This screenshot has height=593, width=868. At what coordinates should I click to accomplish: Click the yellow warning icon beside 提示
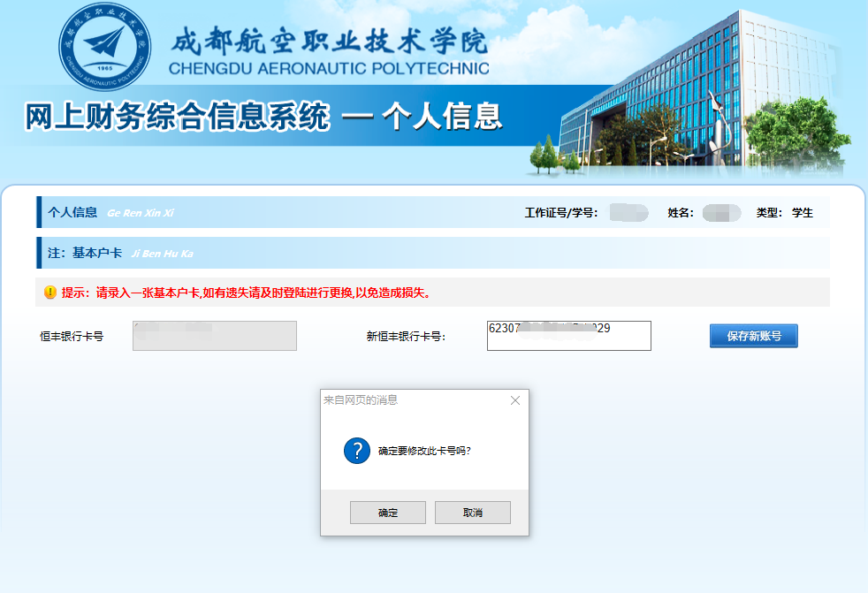tap(50, 293)
